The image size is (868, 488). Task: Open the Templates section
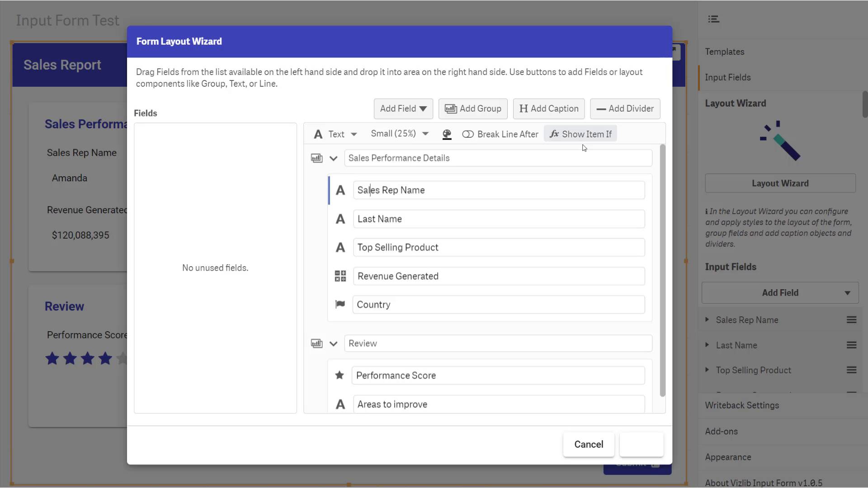pos(724,52)
